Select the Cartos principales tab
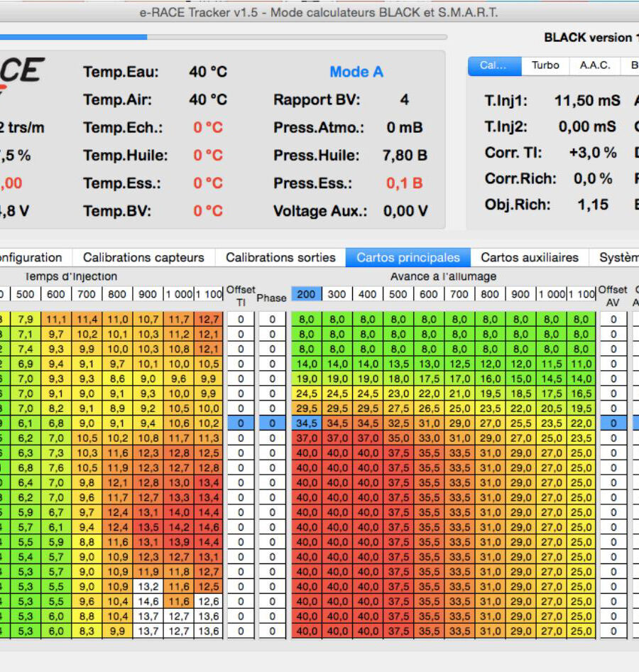This screenshot has width=639, height=672. pyautogui.click(x=408, y=257)
